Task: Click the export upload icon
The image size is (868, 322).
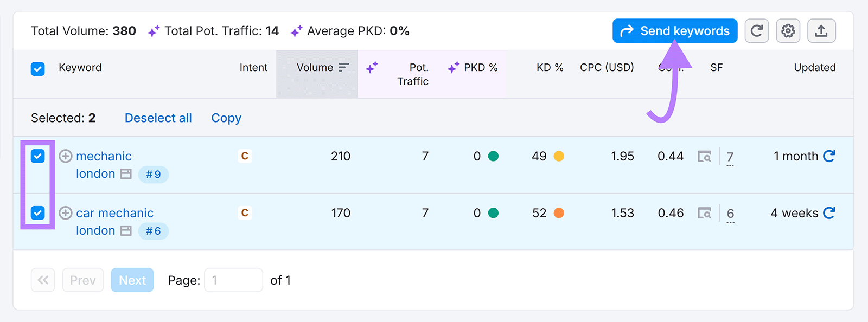Action: point(821,31)
